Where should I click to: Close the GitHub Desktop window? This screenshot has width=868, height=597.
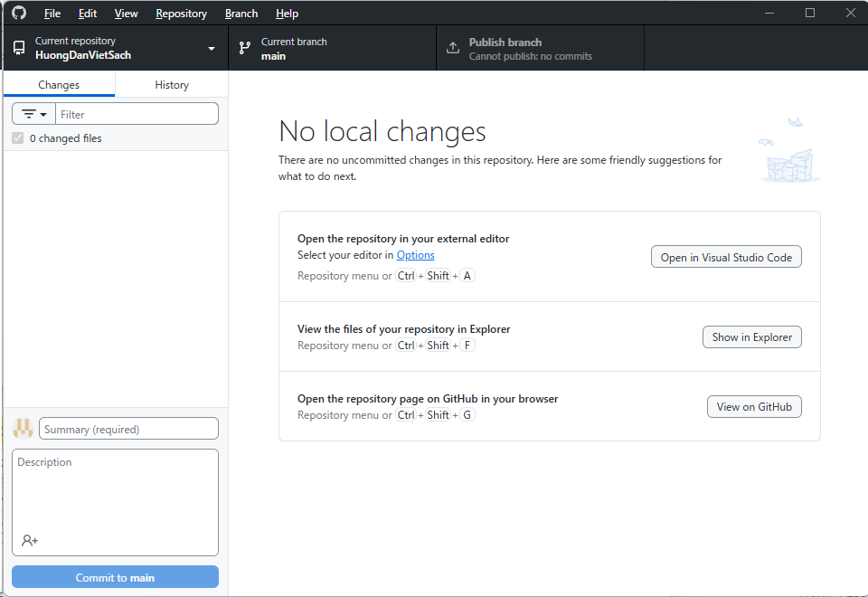850,13
